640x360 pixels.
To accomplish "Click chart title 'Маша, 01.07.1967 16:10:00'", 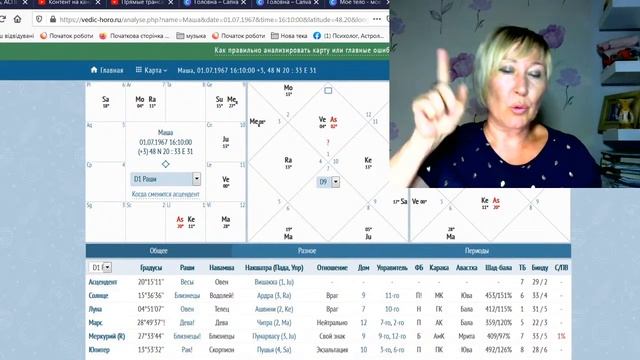I will coord(247,70).
